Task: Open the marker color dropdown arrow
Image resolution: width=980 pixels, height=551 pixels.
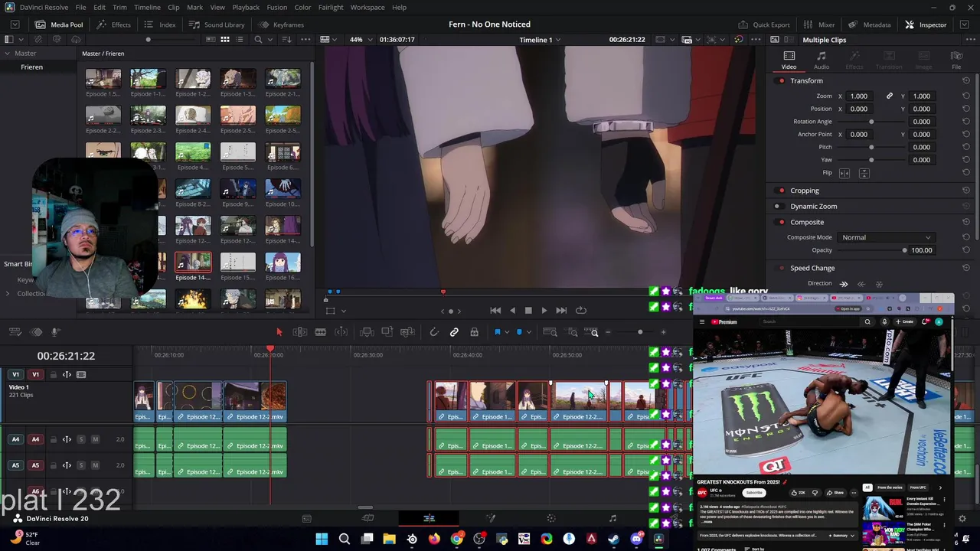Action: 529,332
